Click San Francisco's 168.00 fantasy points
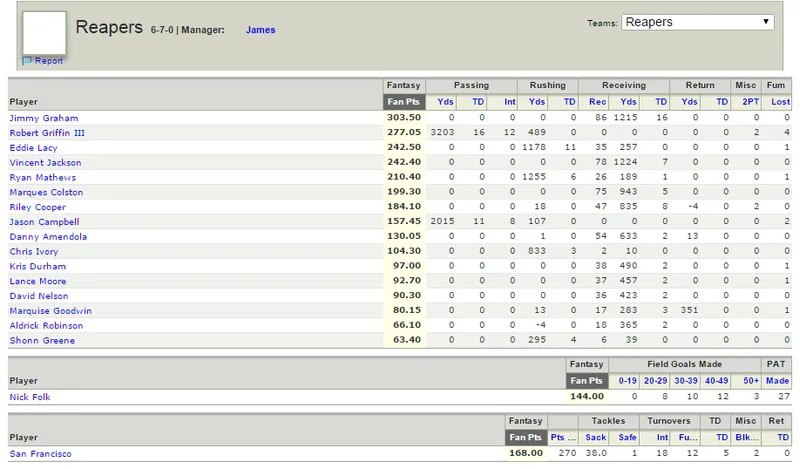 (x=526, y=453)
